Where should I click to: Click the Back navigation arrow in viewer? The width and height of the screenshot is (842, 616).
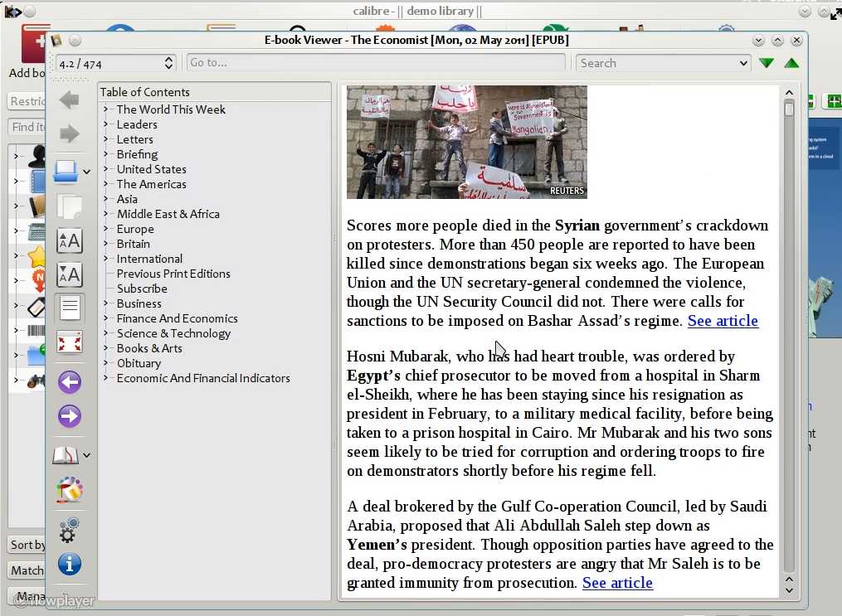click(70, 99)
